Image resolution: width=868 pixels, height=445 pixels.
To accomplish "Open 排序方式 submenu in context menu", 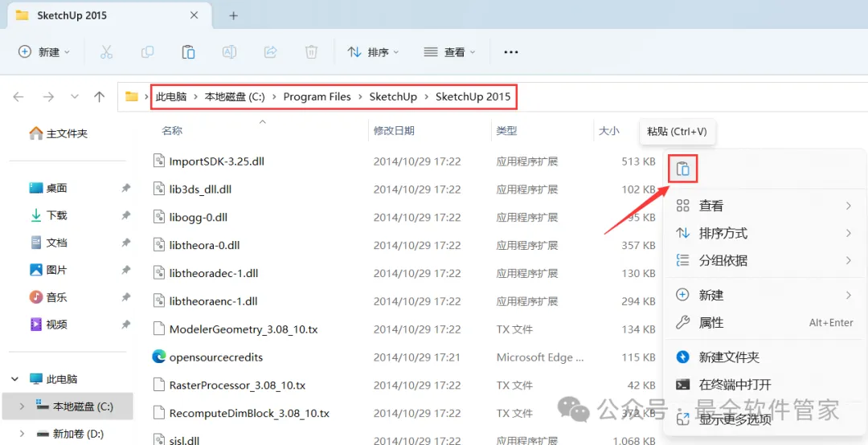I will pos(764,233).
